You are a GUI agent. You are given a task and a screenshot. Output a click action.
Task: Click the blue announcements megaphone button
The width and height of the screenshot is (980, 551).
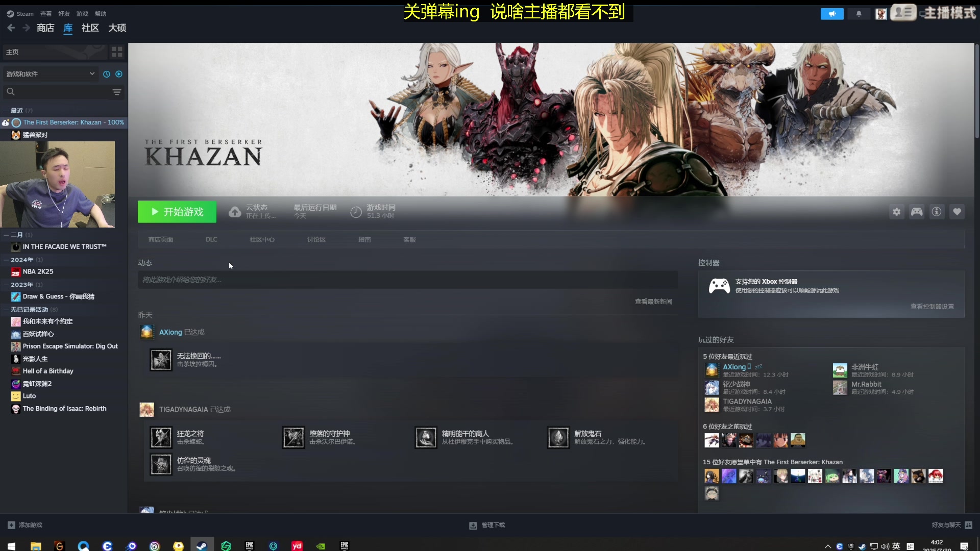pyautogui.click(x=832, y=14)
